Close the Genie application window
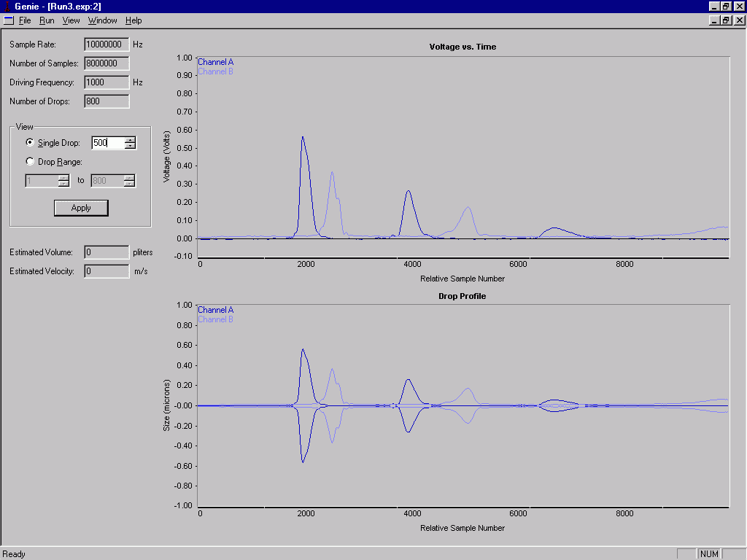This screenshot has width=747, height=560. (739, 6)
